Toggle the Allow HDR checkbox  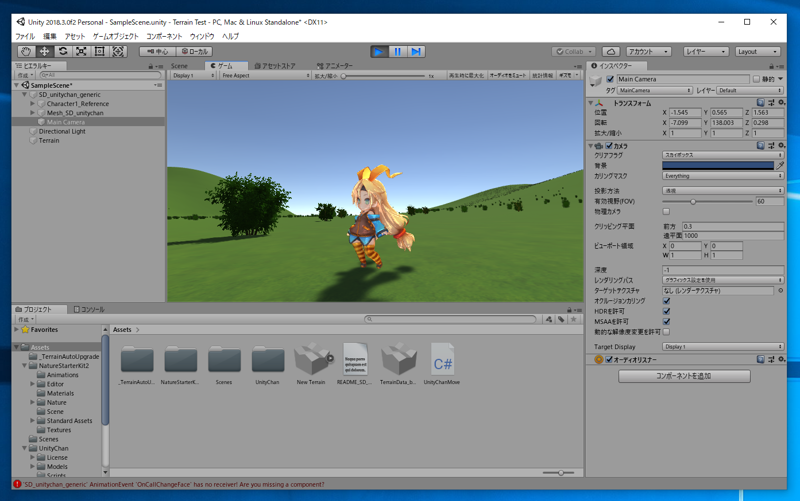point(666,311)
